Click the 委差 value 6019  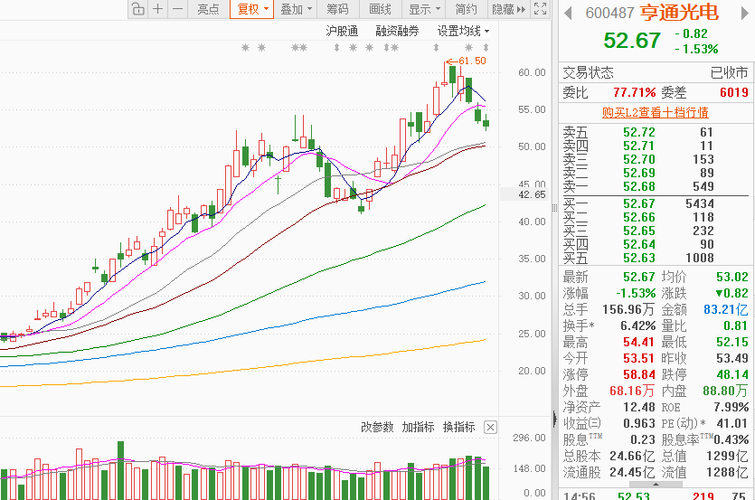click(734, 92)
